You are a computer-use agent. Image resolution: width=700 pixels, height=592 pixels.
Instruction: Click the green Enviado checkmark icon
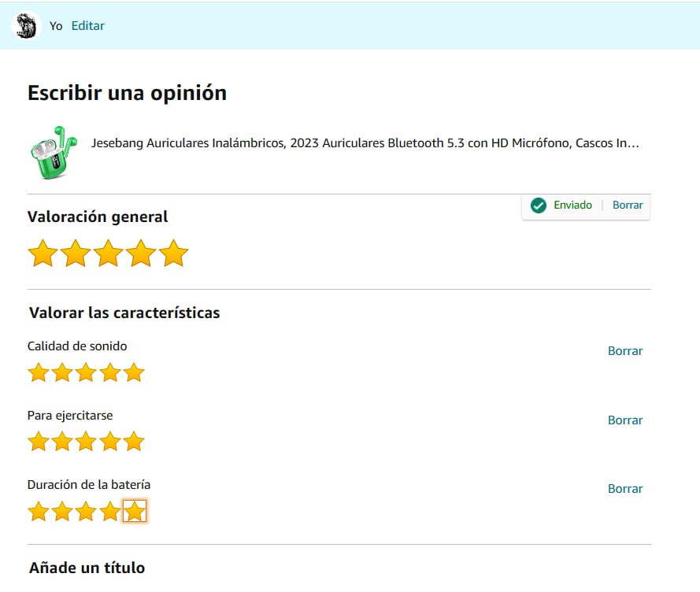539,205
